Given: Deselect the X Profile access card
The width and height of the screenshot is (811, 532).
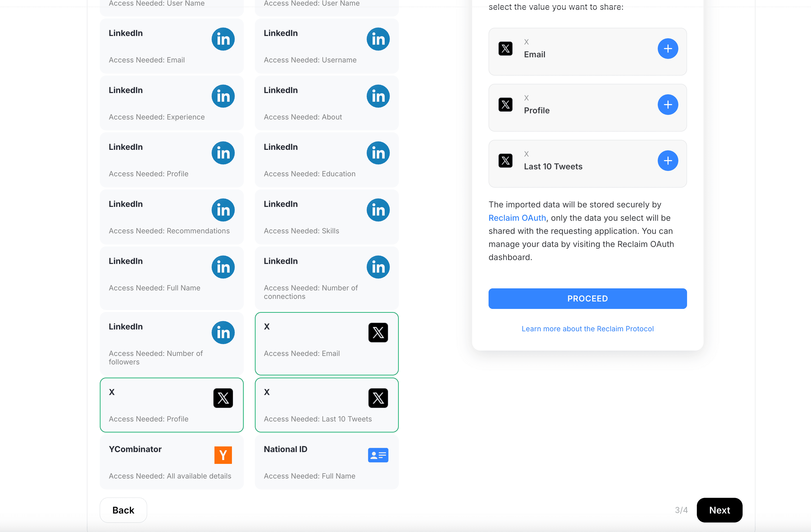Looking at the screenshot, I should 172,405.
